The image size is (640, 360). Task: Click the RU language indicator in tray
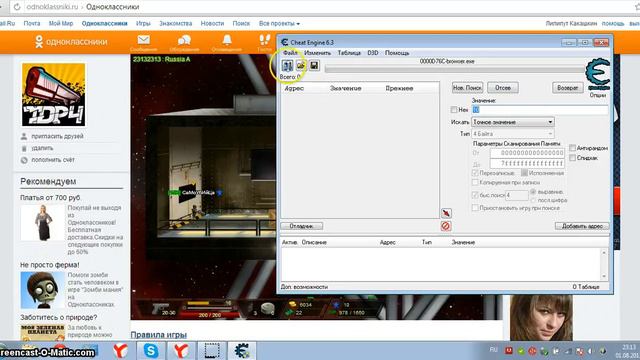[493, 350]
